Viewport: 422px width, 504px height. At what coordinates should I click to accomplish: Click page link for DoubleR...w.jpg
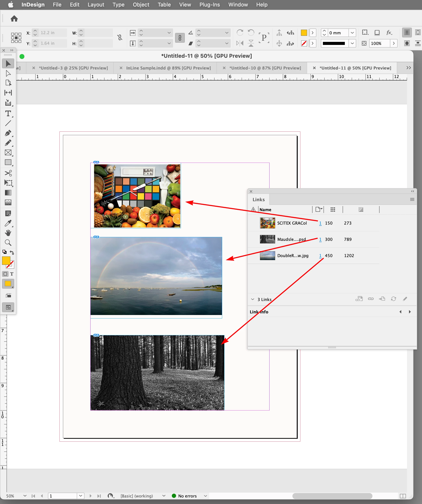tap(320, 256)
